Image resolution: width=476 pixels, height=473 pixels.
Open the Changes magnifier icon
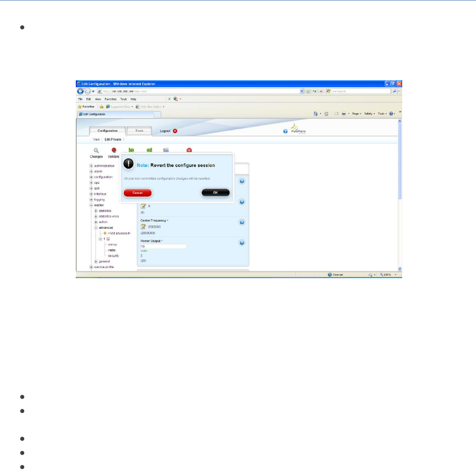pos(96,150)
